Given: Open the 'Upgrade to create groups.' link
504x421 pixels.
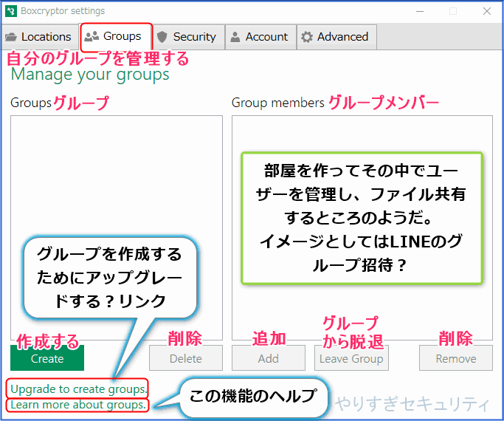Looking at the screenshot, I should tap(79, 389).
